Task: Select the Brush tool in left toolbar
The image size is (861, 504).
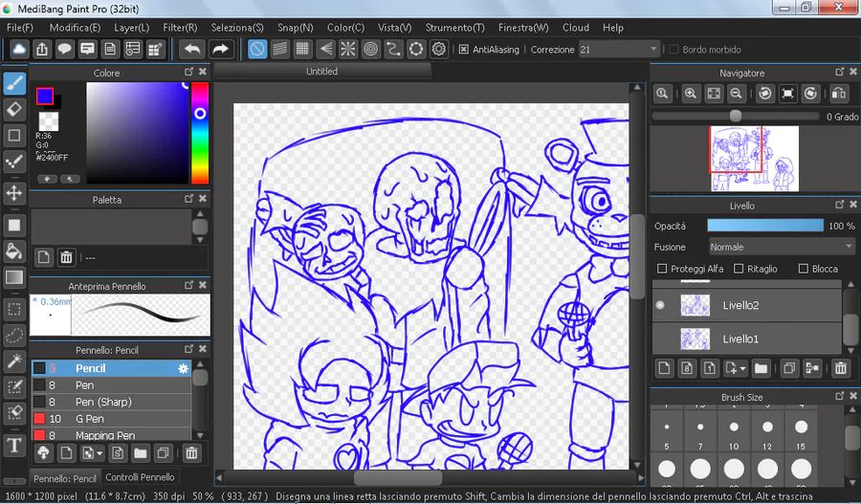Action: click(14, 83)
